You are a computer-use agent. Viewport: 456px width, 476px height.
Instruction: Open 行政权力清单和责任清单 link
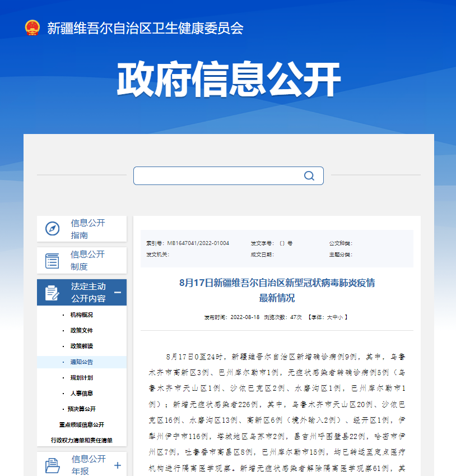pyautogui.click(x=82, y=441)
